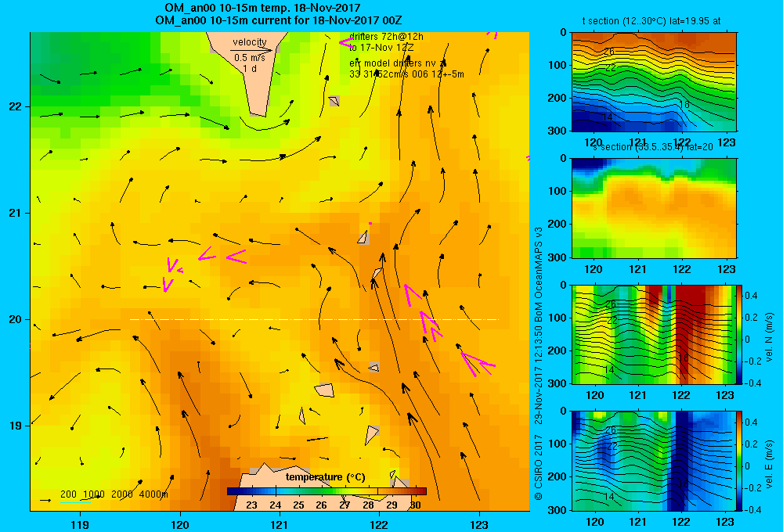Click the magenta drifter arrow beside 'drifters 72h@12h'
The image size is (783, 532).
pos(346,42)
